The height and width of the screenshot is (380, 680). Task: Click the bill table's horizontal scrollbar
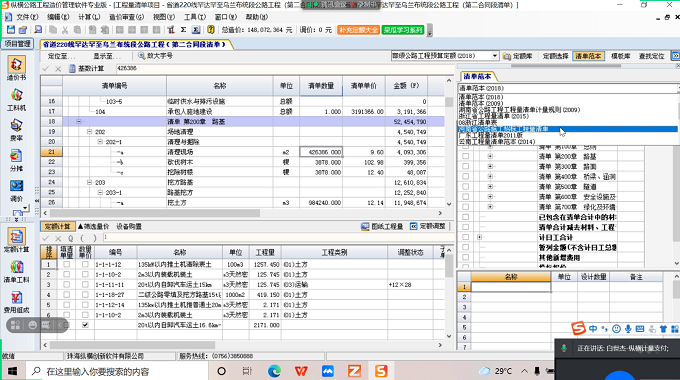tap(155, 213)
